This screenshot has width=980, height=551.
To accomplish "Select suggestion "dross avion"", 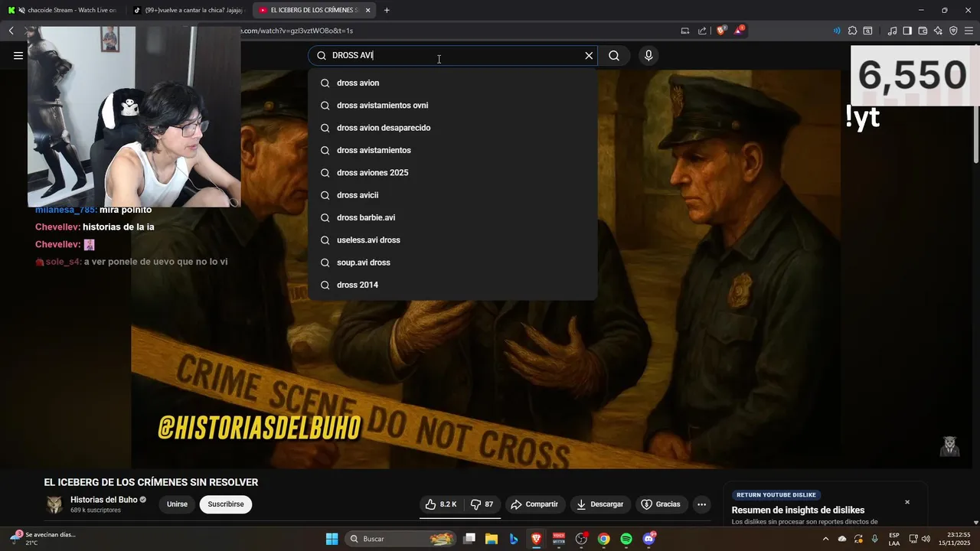I will coord(452,83).
